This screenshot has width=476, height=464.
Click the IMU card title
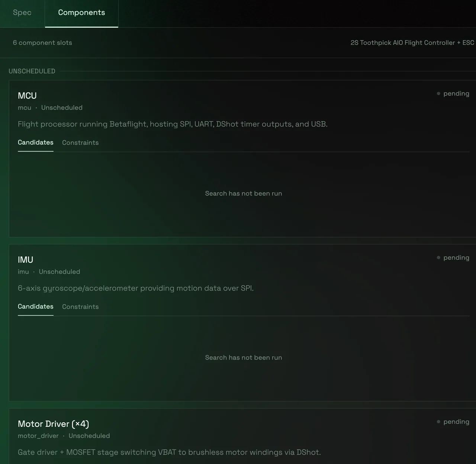click(26, 260)
